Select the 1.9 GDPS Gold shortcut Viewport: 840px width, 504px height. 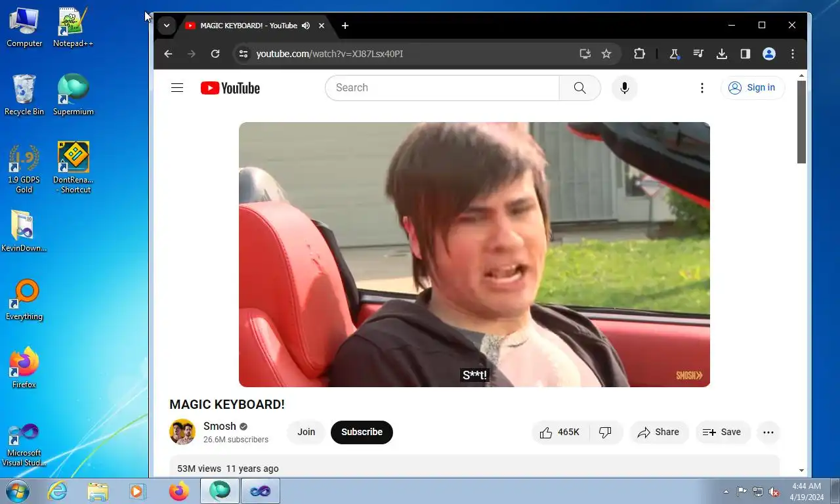pyautogui.click(x=24, y=169)
